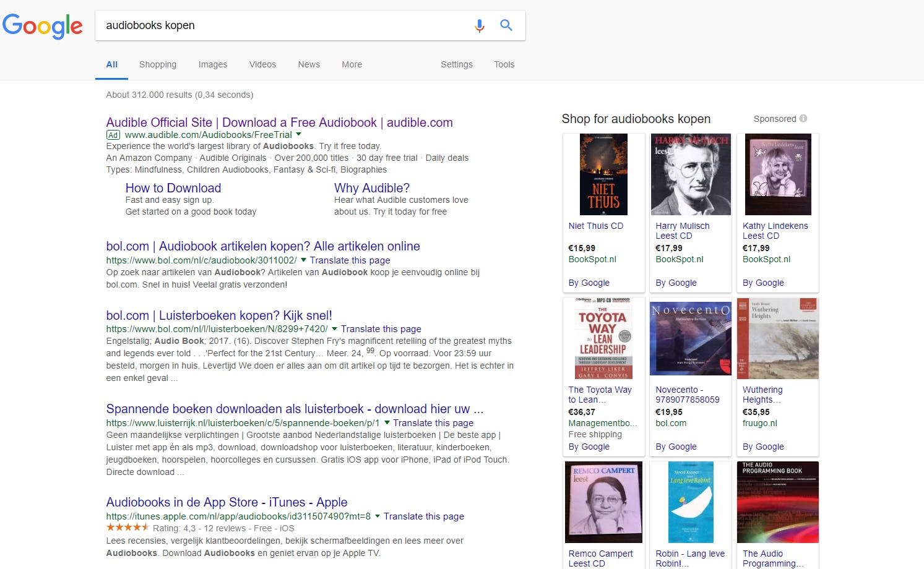Open 'bol.com | Luisterboeken kopen? Kijk snel!' result

pos(219,315)
